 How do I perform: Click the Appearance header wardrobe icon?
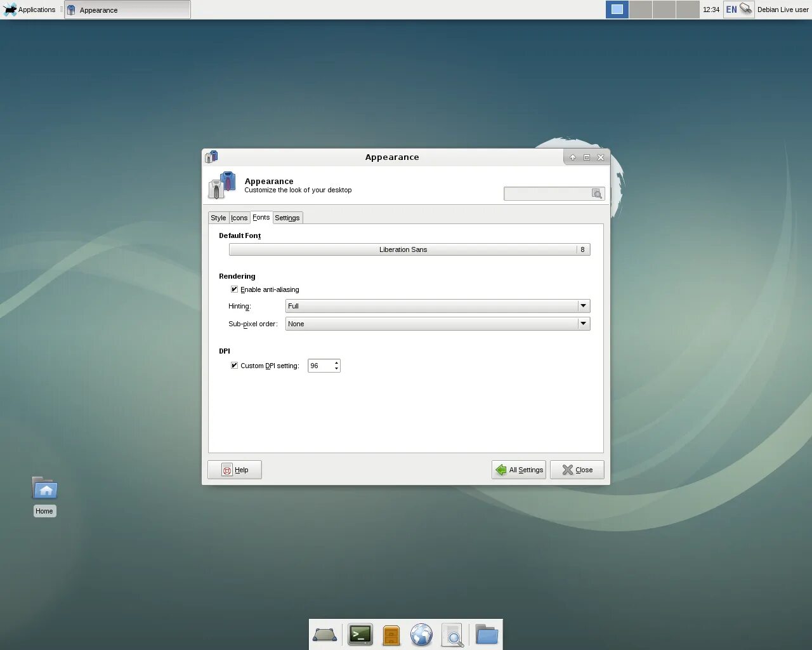pos(223,185)
